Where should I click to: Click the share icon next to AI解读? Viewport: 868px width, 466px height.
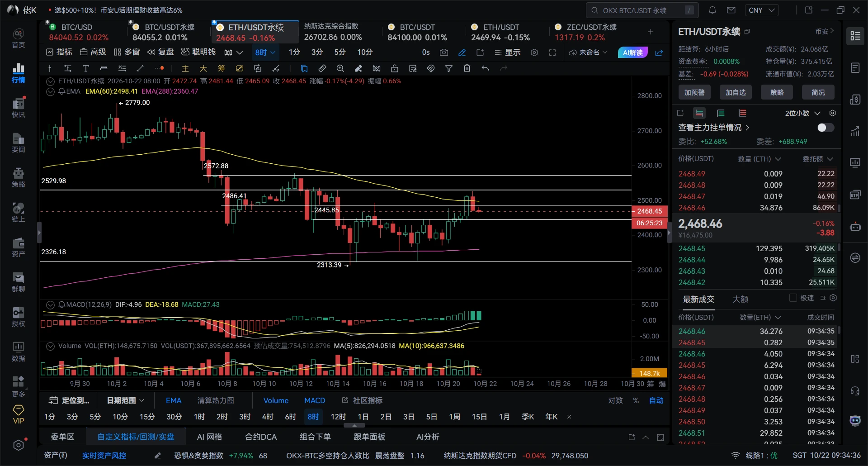659,52
